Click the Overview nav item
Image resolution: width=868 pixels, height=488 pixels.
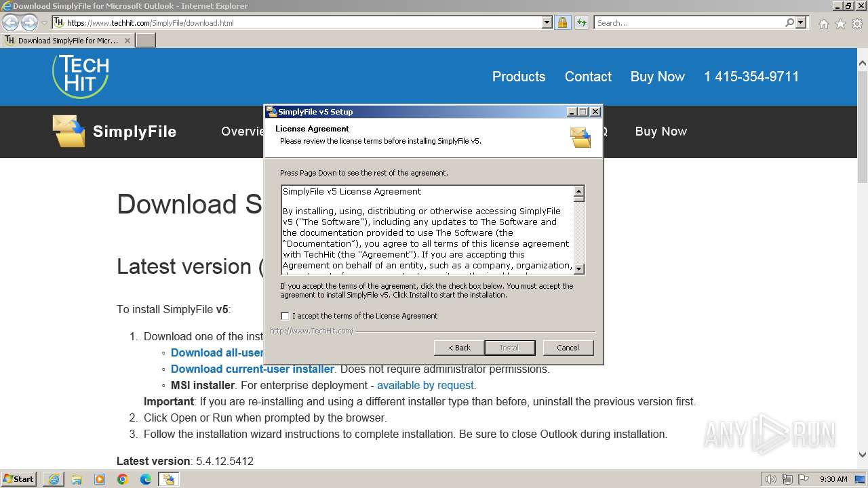coord(242,131)
